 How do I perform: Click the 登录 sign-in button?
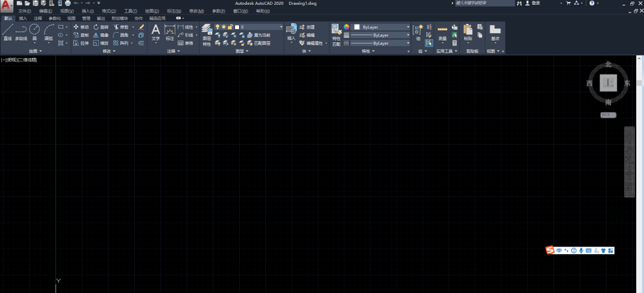[535, 3]
